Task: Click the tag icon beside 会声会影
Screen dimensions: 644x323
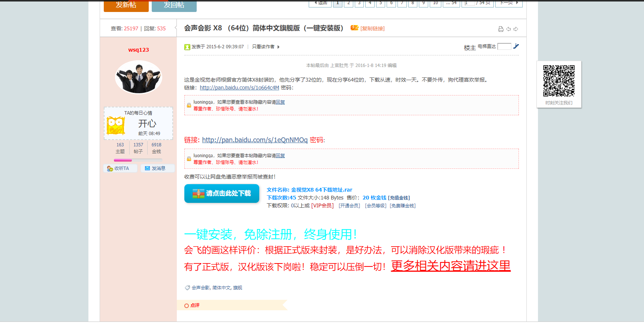Action: [187, 287]
